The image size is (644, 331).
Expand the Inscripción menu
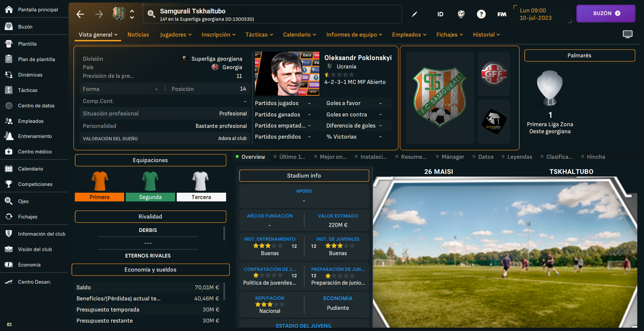(218, 35)
